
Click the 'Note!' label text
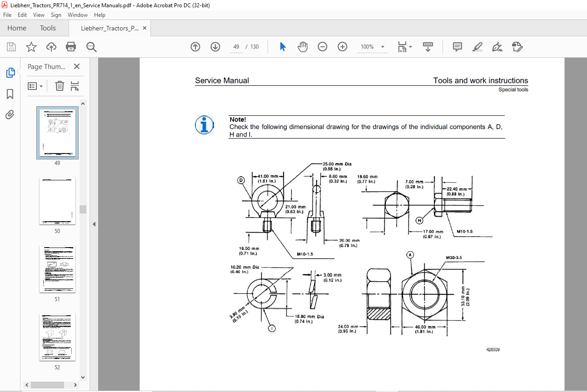(238, 119)
